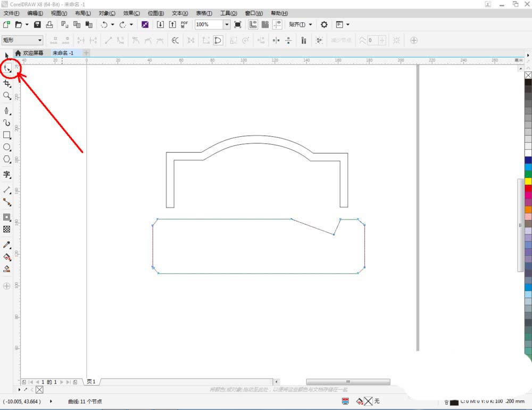Expand the Open file dropdown arrow
This screenshot has width=532, height=410.
(x=27, y=24)
